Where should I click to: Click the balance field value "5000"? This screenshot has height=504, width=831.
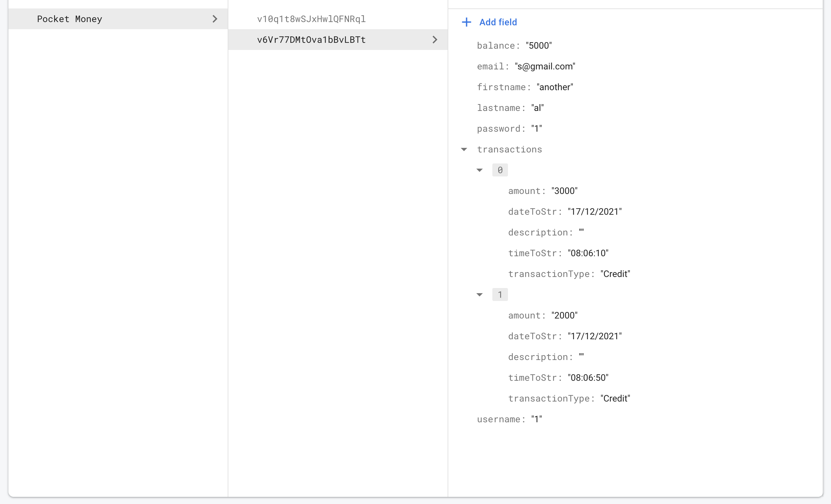[539, 45]
